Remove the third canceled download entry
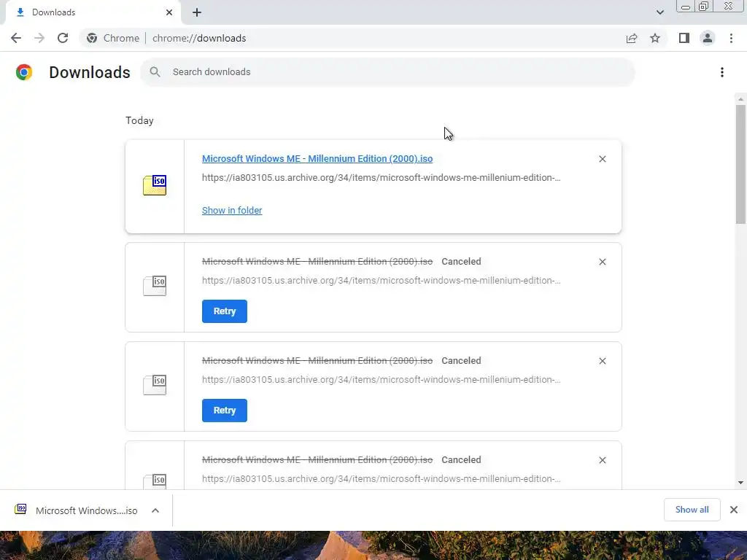 click(x=602, y=460)
